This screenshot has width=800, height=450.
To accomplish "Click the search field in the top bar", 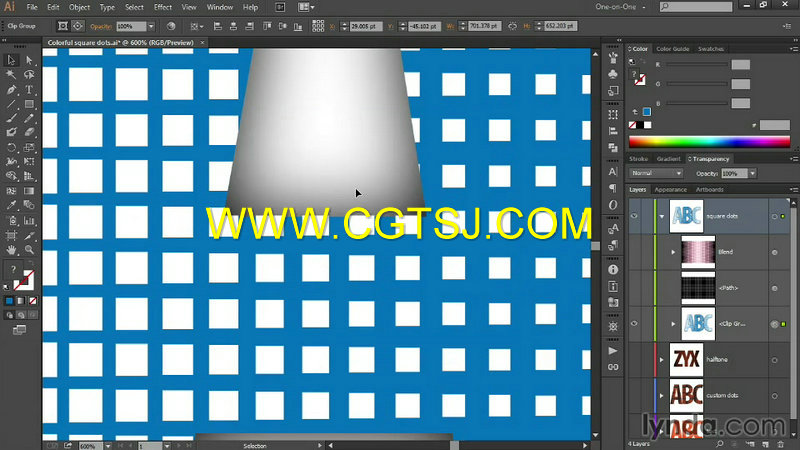I will click(695, 7).
